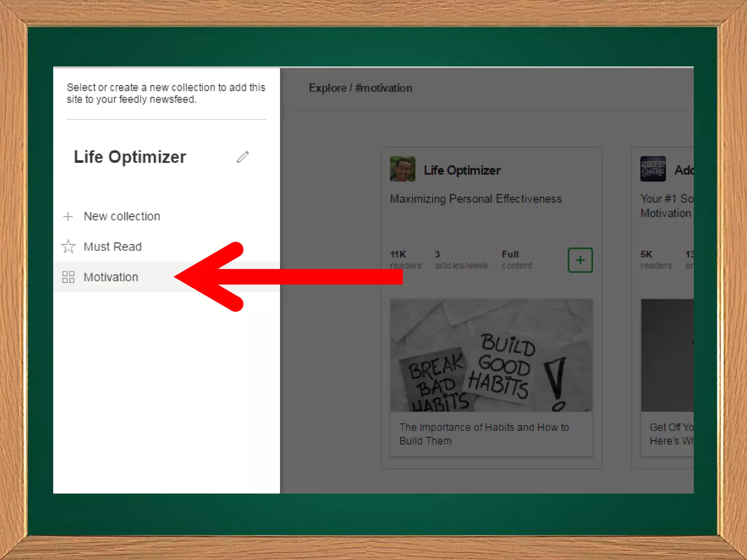The height and width of the screenshot is (560, 747).
Task: Click the Life Optimizer panel title
Action: tap(130, 157)
